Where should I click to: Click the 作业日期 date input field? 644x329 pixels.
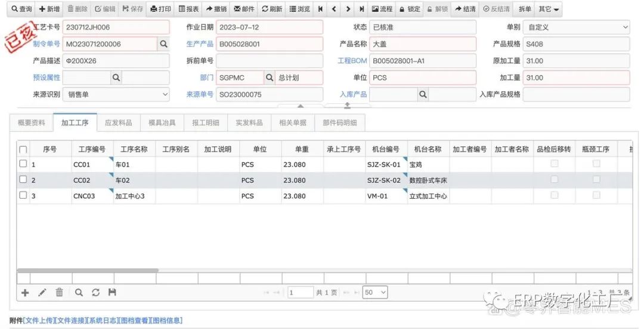pos(269,27)
